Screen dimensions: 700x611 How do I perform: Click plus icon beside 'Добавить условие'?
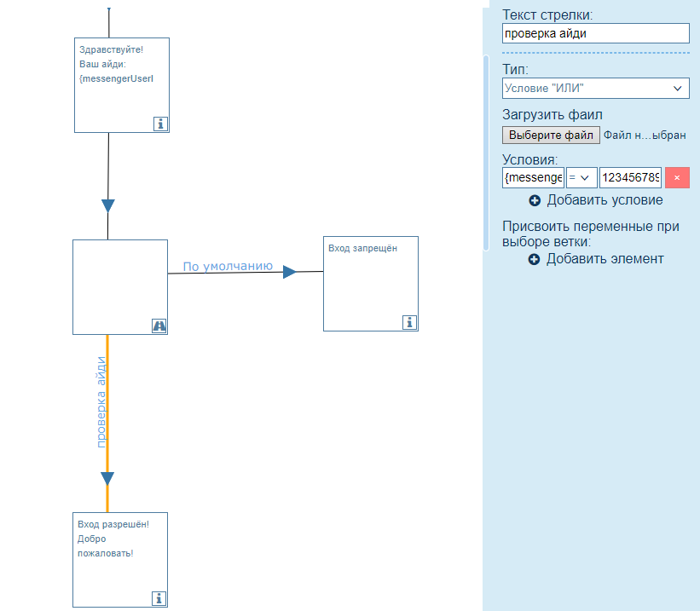point(535,201)
